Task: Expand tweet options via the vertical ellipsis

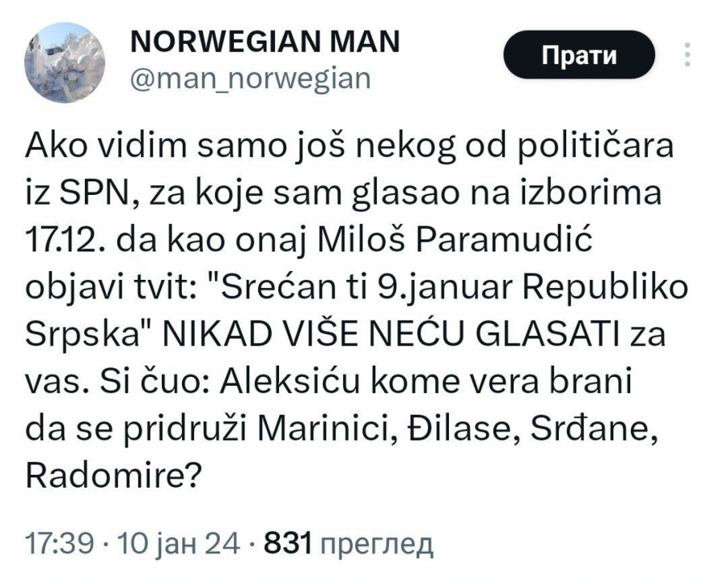Action: 687,53
